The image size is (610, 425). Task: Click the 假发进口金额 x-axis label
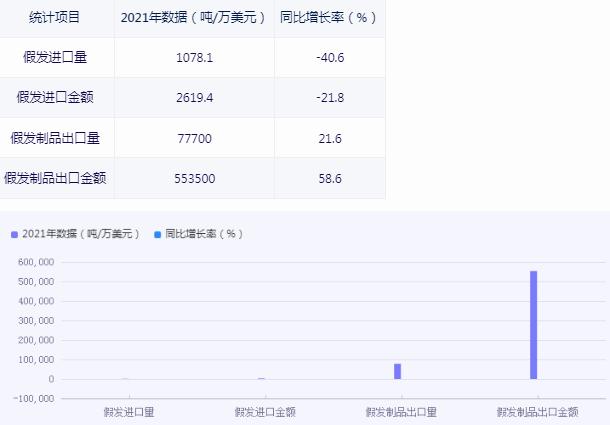[x=265, y=411]
